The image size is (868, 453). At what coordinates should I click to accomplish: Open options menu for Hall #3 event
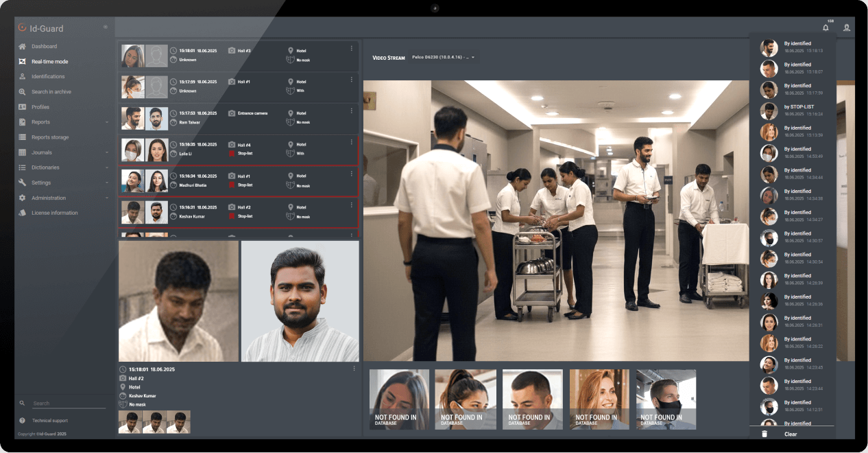[x=352, y=49]
